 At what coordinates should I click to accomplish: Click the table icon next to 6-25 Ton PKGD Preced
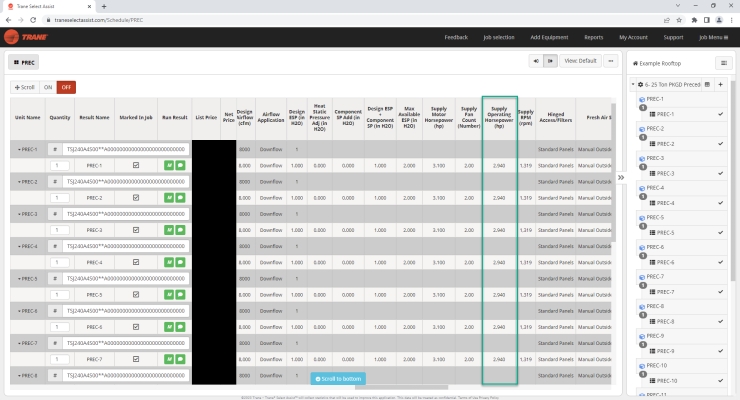click(x=707, y=84)
